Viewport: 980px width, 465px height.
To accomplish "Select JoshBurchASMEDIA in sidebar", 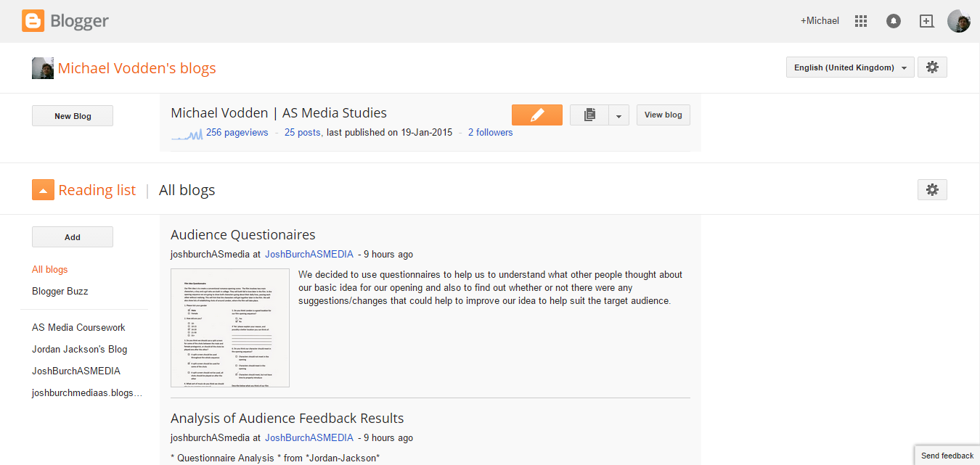I will 76,371.
